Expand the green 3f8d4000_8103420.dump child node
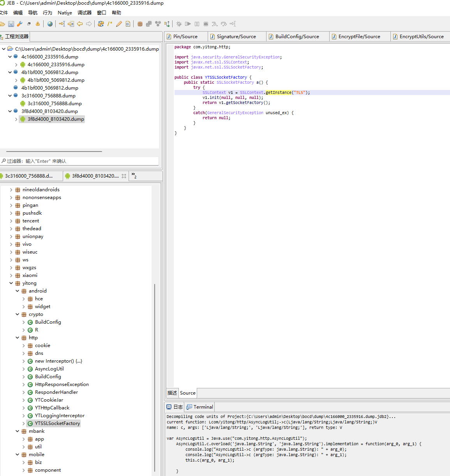The height and width of the screenshot is (476, 450). point(16,119)
